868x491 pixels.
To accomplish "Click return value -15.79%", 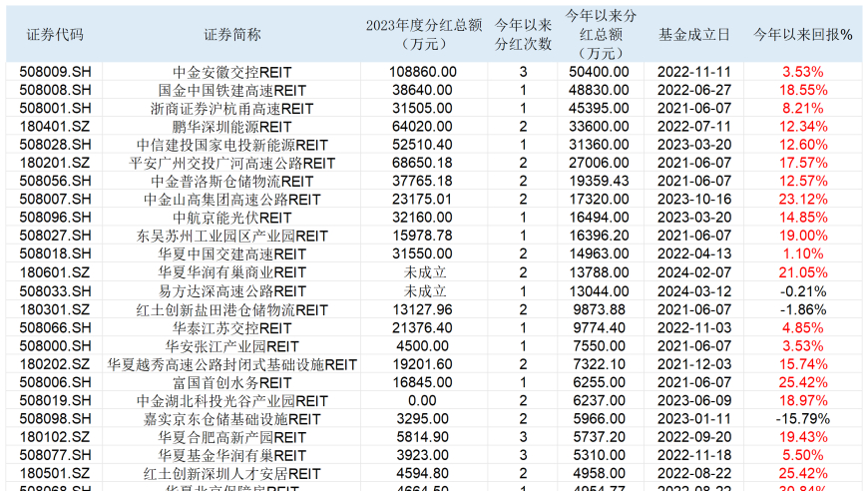I will 803,419.
